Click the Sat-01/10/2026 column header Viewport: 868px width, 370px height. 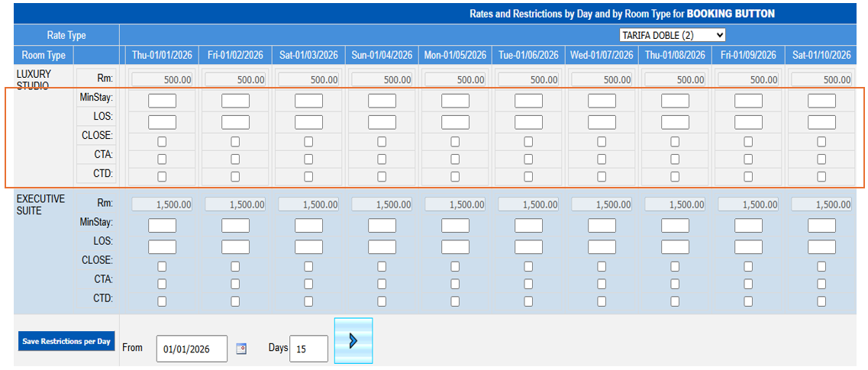click(821, 55)
